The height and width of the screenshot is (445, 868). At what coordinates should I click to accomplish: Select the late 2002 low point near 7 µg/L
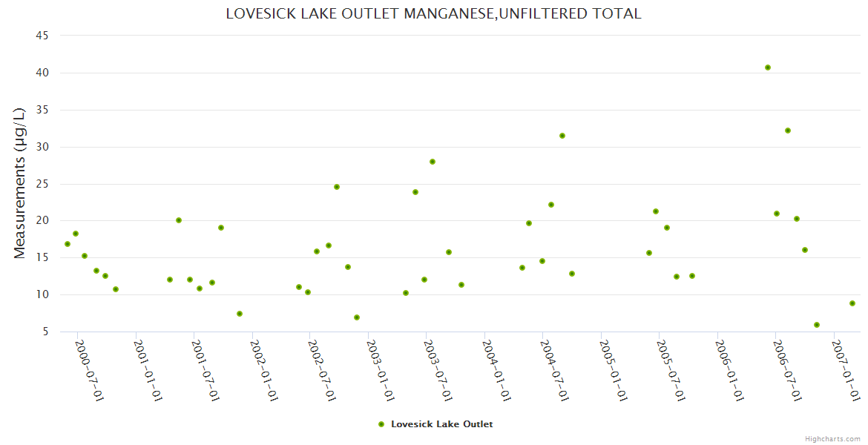[357, 317]
